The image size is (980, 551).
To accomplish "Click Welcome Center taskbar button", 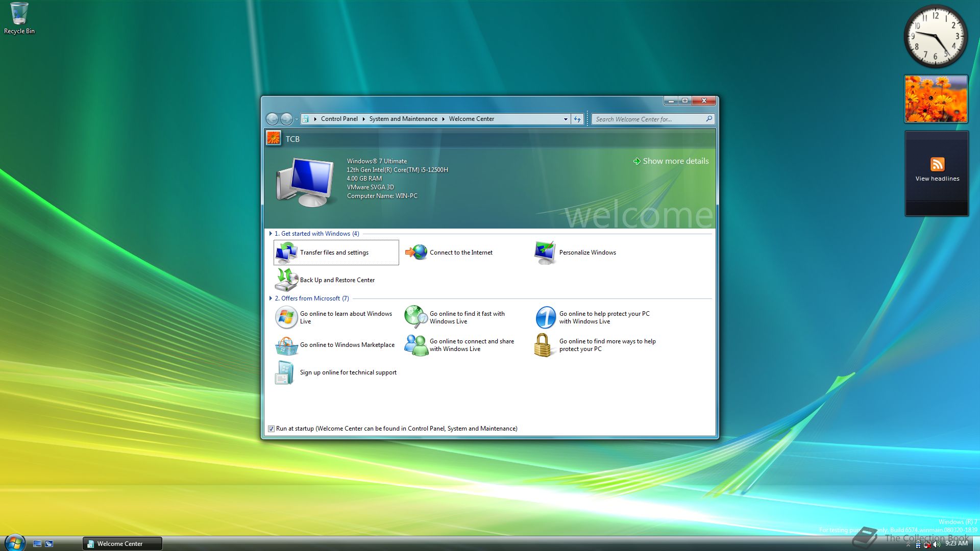I will (122, 544).
